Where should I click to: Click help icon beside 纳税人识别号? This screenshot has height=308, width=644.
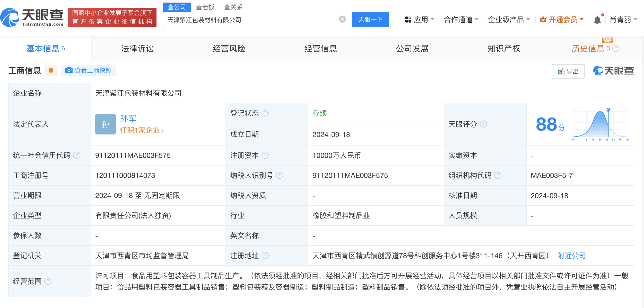click(280, 175)
